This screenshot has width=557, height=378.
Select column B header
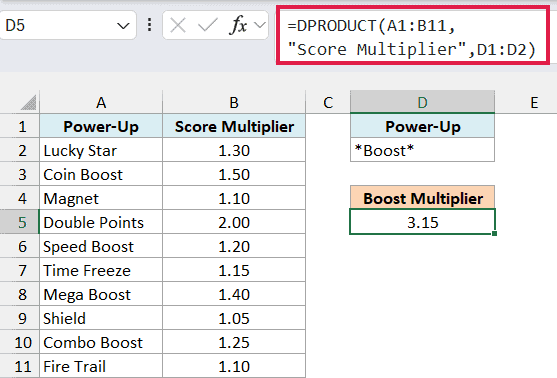pos(234,102)
